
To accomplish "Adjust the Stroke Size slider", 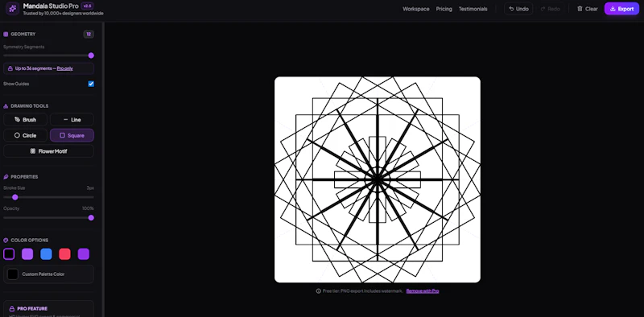I will pos(48,197).
